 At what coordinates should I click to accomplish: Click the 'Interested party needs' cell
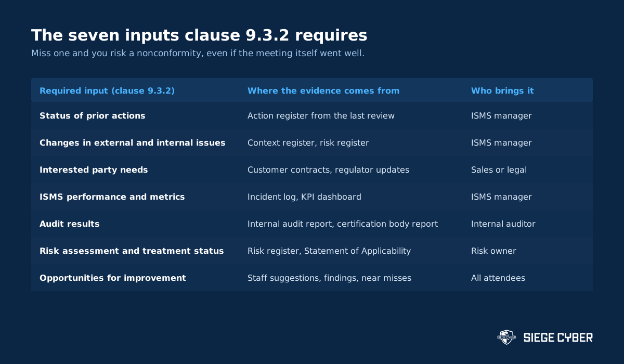(94, 170)
